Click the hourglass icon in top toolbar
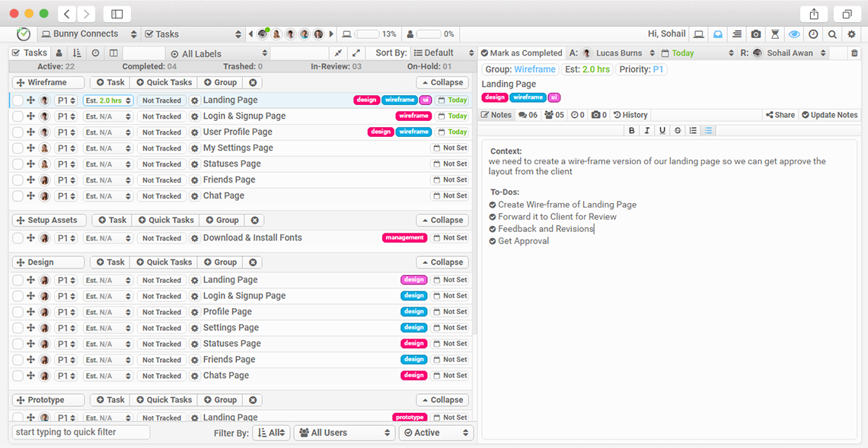Screen dimensions: 868x448 (775, 34)
